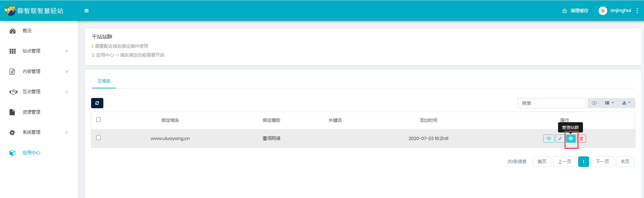The height and width of the screenshot is (198, 644).
Task: Open the export data dropdown
Action: coord(626,103)
